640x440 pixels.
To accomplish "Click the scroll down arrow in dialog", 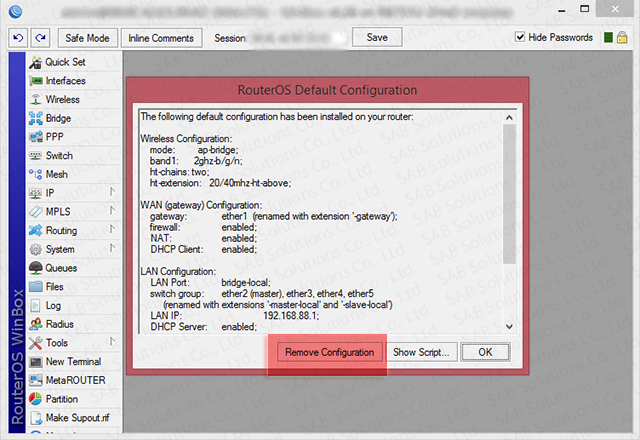I will (x=509, y=327).
